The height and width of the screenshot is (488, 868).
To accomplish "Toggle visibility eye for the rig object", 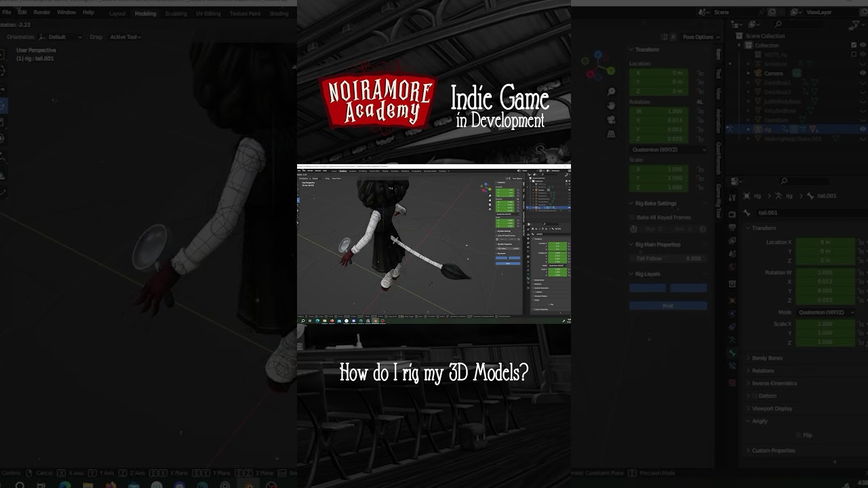I will 863,129.
